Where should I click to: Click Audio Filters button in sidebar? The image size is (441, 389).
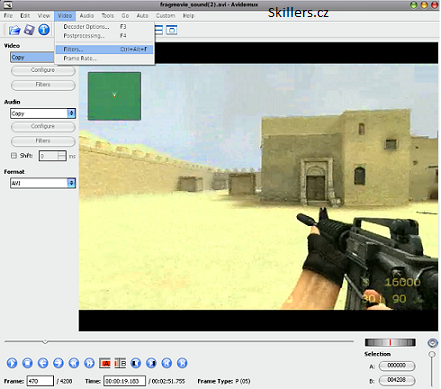(x=43, y=141)
